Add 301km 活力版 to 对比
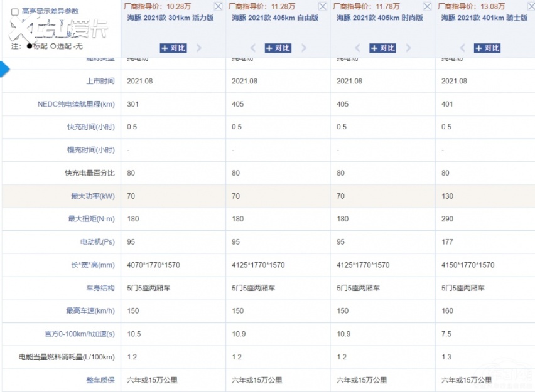 (173, 48)
